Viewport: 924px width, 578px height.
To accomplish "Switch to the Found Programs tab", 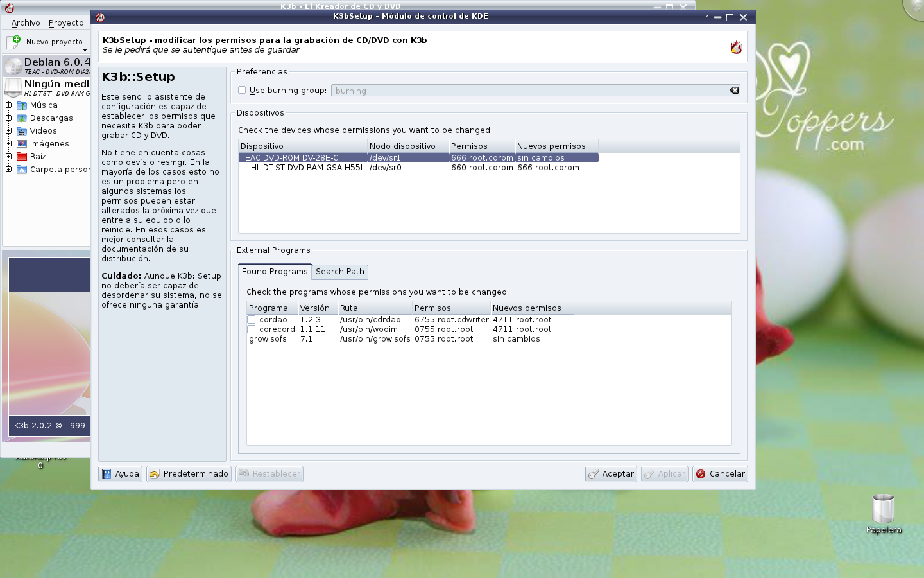I will (275, 272).
